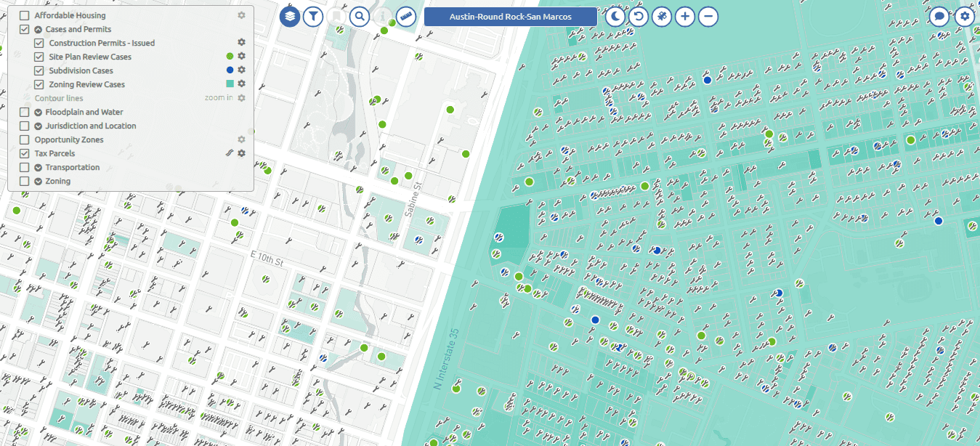Click the green Site Plan Review color dot
980x446 pixels.
[x=230, y=57]
